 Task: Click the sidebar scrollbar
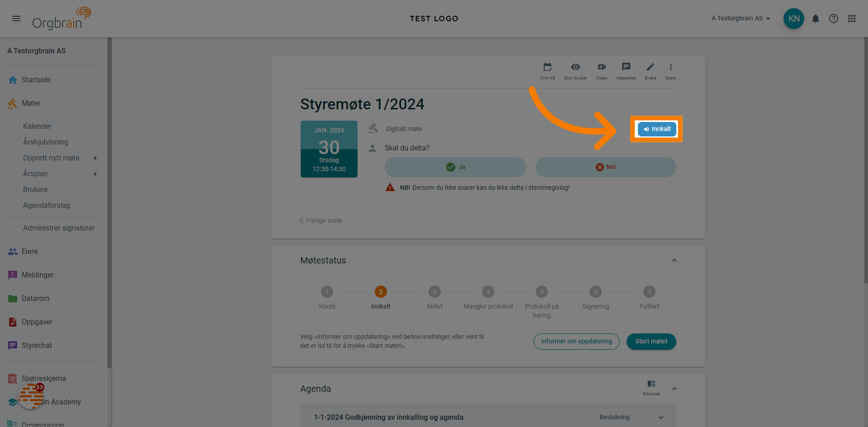109,203
